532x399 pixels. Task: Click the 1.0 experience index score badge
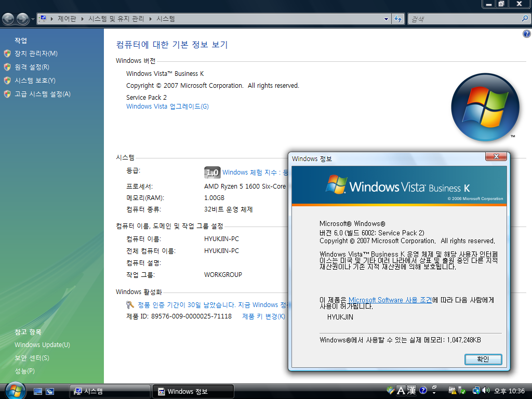212,172
